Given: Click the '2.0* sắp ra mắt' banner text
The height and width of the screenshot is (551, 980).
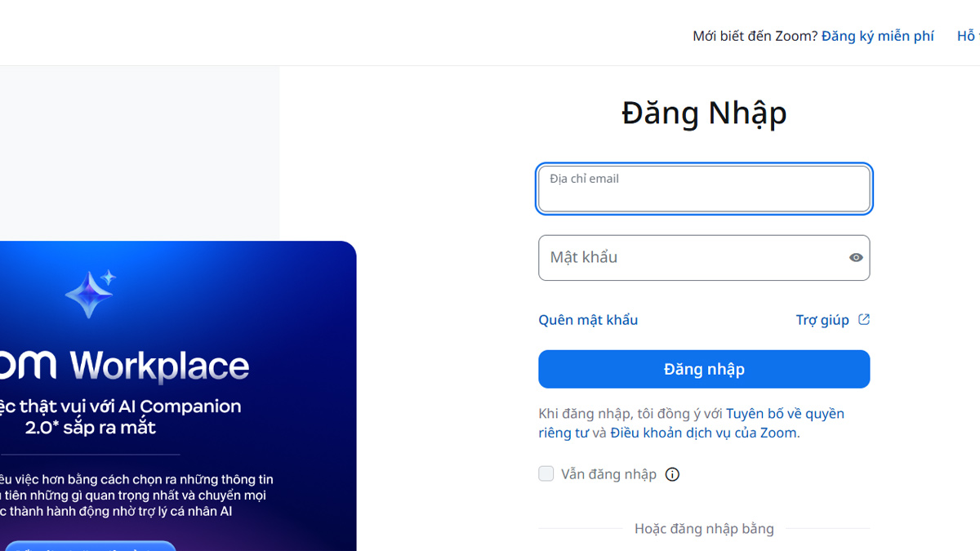Looking at the screenshot, I should click(91, 428).
